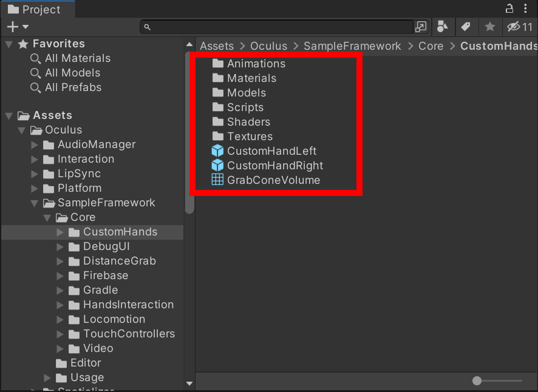Select the Locomotion folder
Viewport: 538px width, 392px height.
click(x=107, y=320)
